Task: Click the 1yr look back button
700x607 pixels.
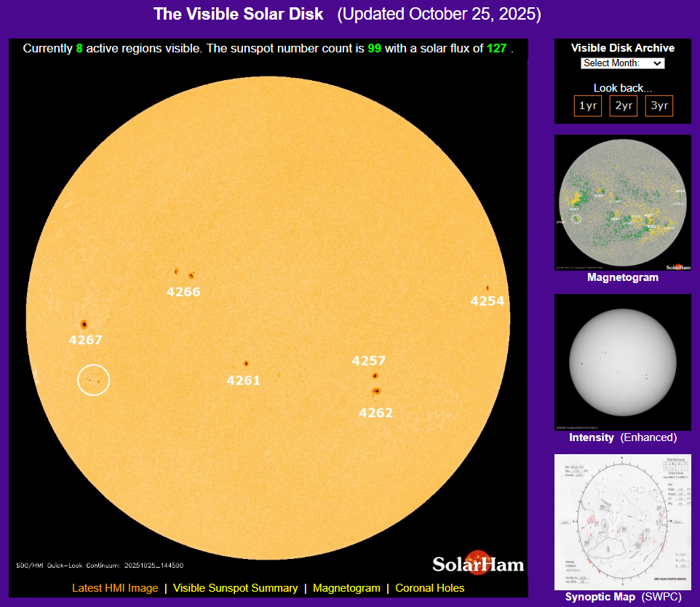Action: [x=587, y=106]
